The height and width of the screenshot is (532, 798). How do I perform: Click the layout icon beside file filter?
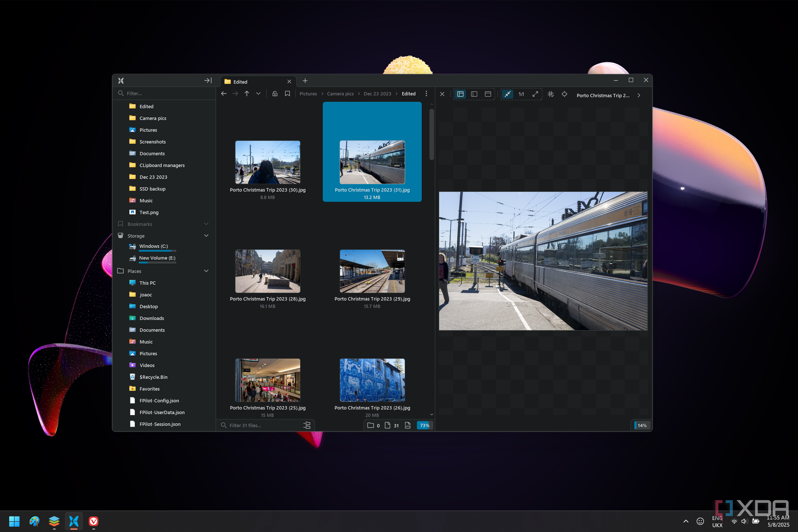tap(307, 425)
